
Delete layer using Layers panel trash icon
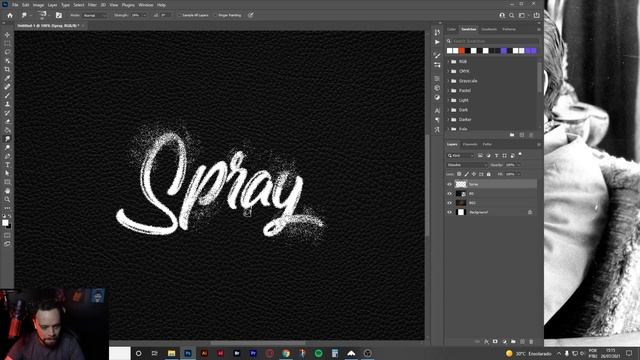(x=531, y=342)
